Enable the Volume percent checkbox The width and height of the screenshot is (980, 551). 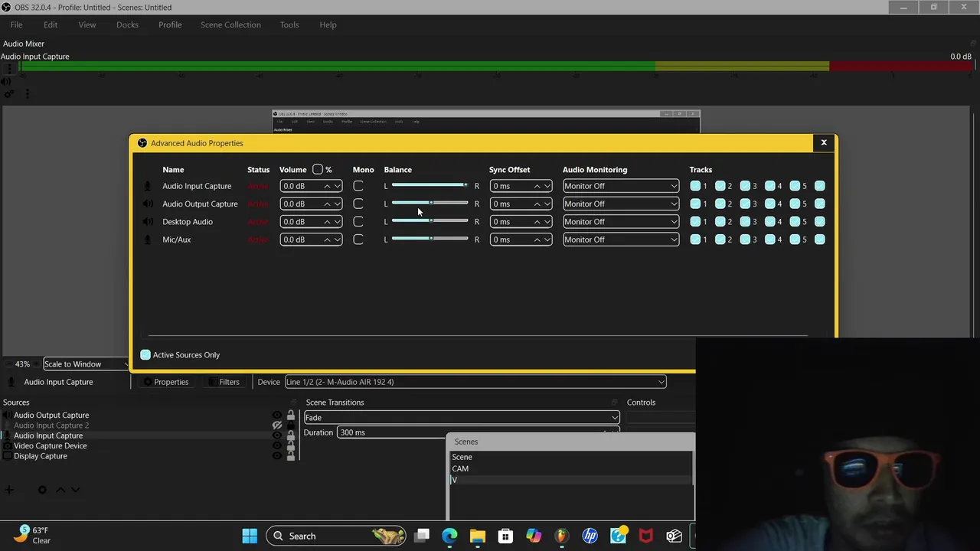pyautogui.click(x=318, y=169)
